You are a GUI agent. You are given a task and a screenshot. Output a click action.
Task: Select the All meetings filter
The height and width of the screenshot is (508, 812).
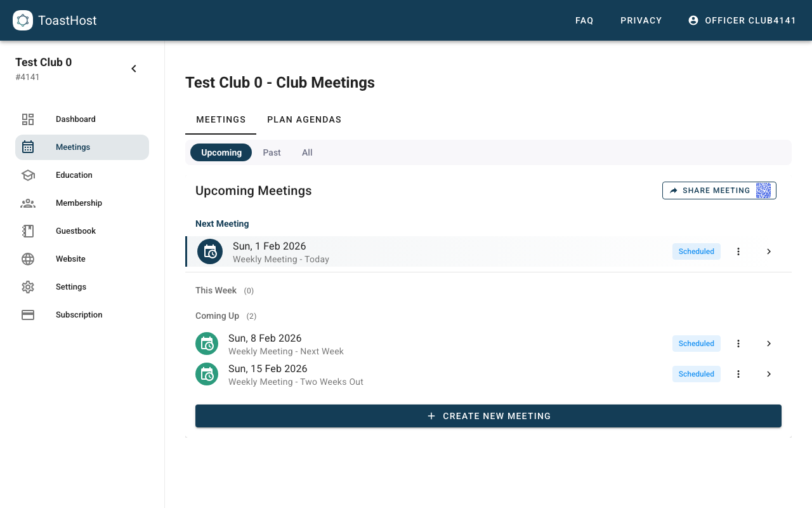pyautogui.click(x=307, y=152)
